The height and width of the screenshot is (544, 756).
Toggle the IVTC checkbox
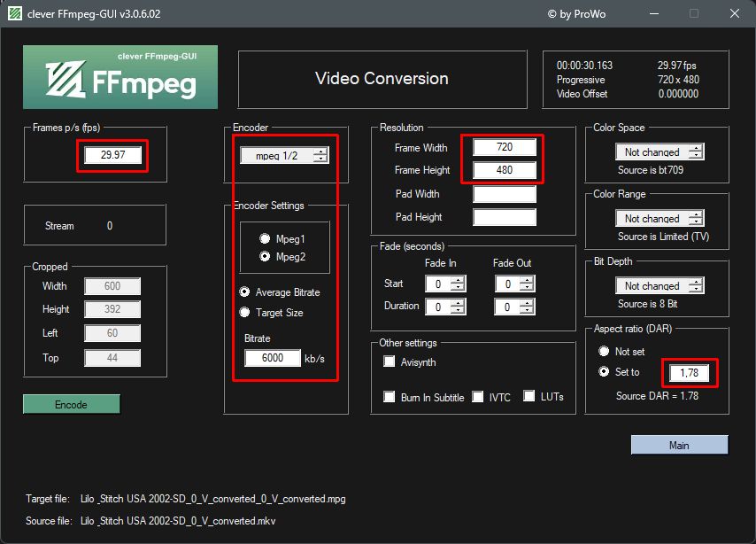(x=478, y=397)
